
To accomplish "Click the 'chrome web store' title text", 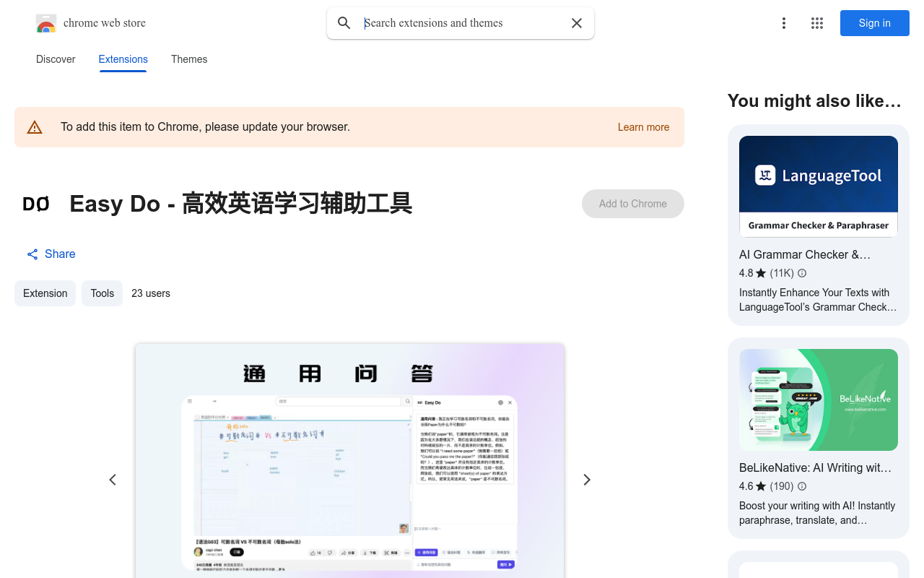I will point(105,23).
